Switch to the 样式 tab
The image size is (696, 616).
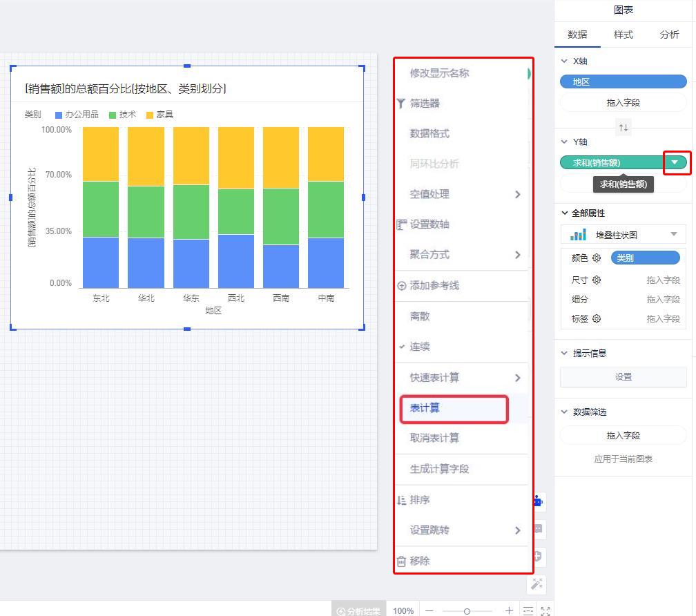coord(623,35)
